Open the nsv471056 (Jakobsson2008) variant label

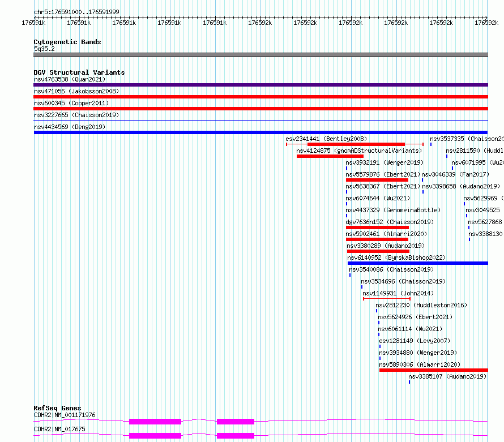pos(76,91)
